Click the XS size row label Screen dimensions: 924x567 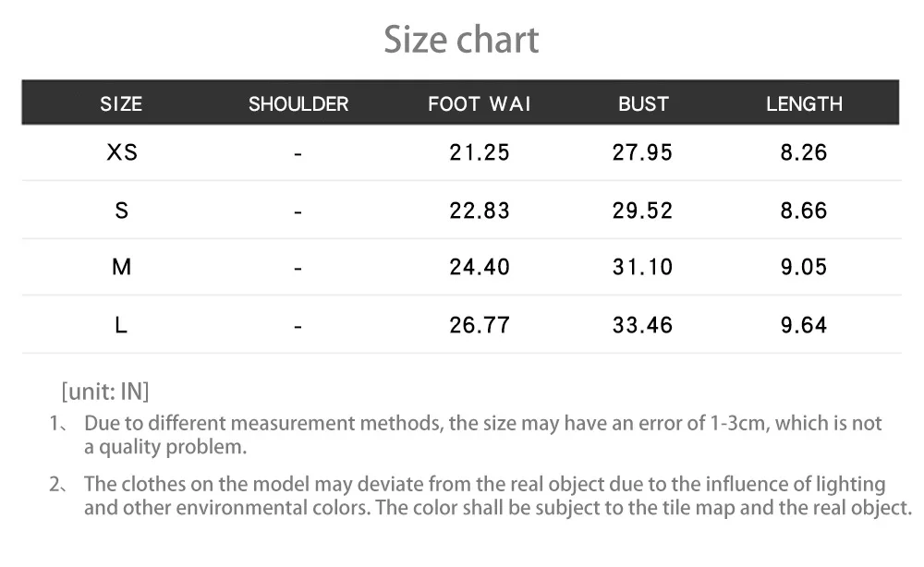point(122,151)
